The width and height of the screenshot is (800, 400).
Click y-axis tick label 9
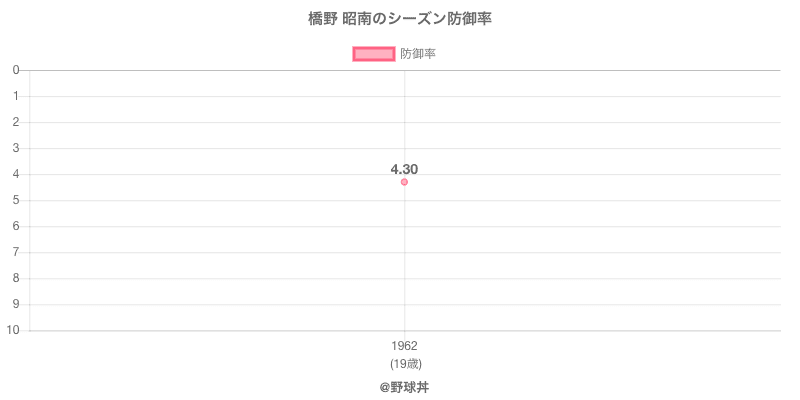point(17,304)
